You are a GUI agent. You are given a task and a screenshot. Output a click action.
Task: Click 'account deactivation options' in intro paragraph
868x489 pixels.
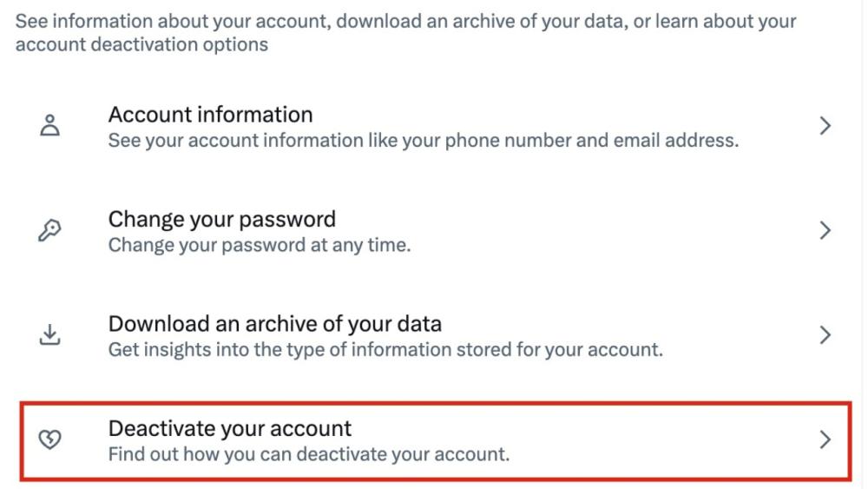coord(141,44)
